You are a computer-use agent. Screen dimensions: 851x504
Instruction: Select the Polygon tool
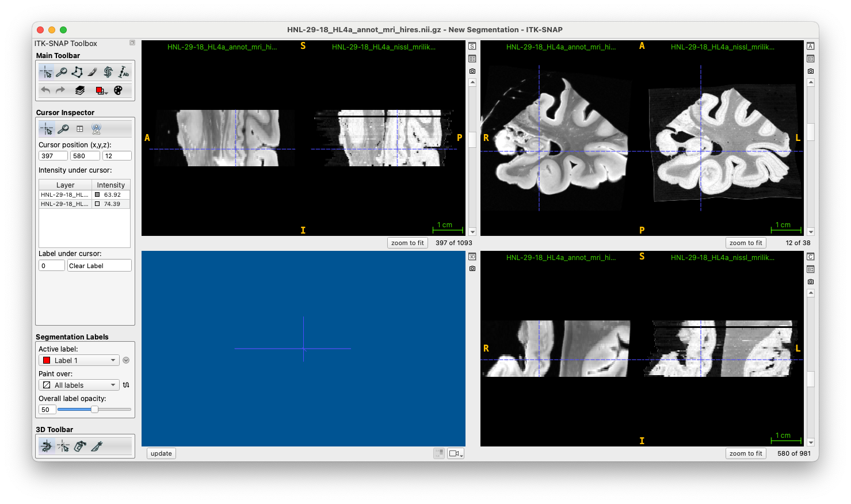point(77,72)
